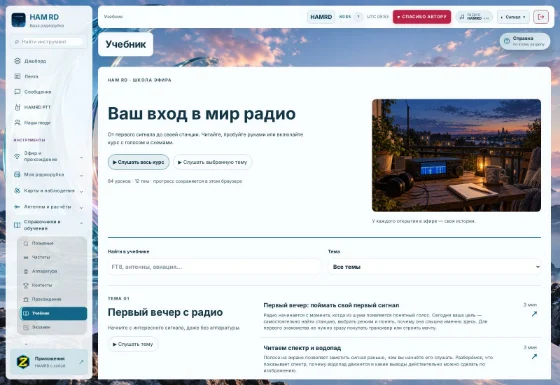Viewport: 560px width, 385px height.
Task: Open the "Лента" sidebar item
Action: pyautogui.click(x=49, y=76)
